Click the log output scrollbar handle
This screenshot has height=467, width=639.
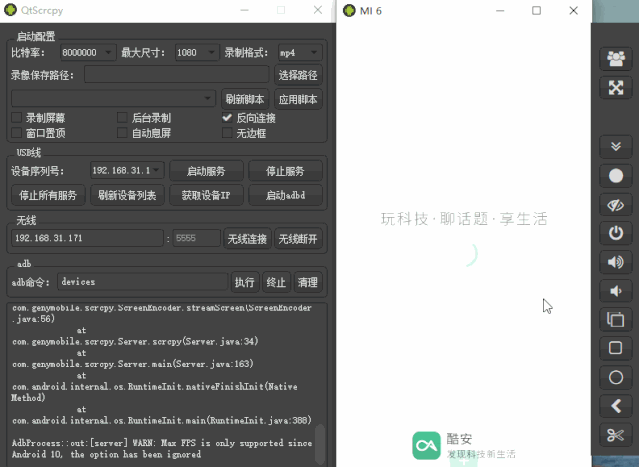320,445
